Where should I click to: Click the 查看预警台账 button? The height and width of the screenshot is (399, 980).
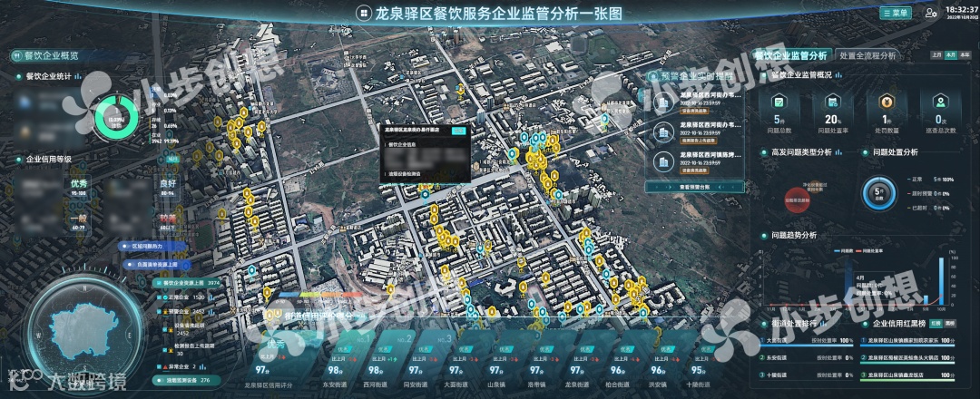pos(694,187)
